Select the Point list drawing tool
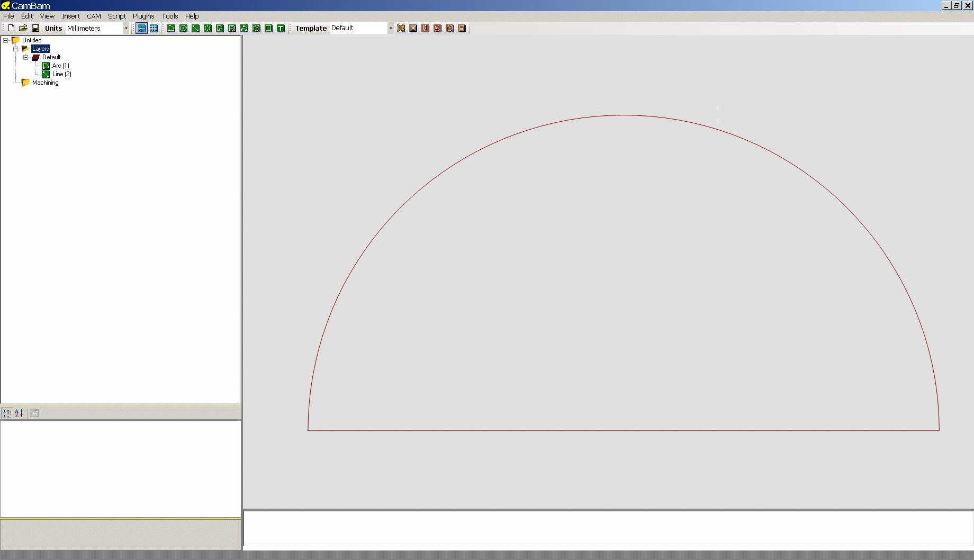Screen dimensions: 974x560 (x=208, y=28)
